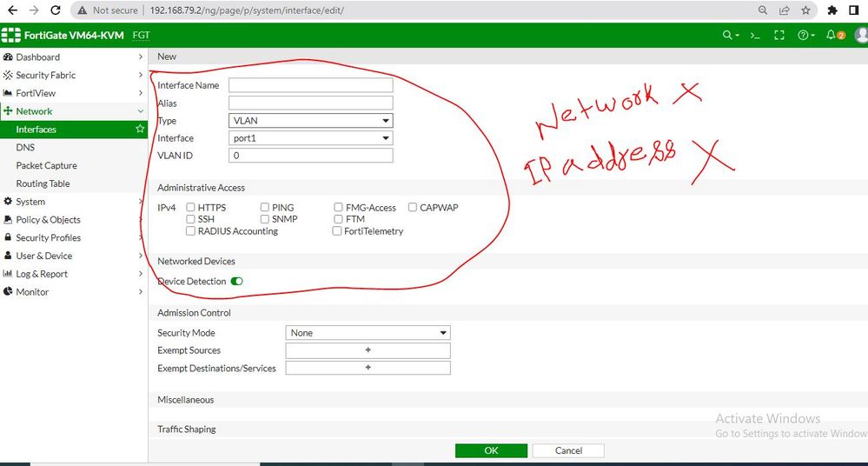The width and height of the screenshot is (868, 466).
Task: Check the RADIUS Accounting checkbox
Action: tap(190, 231)
